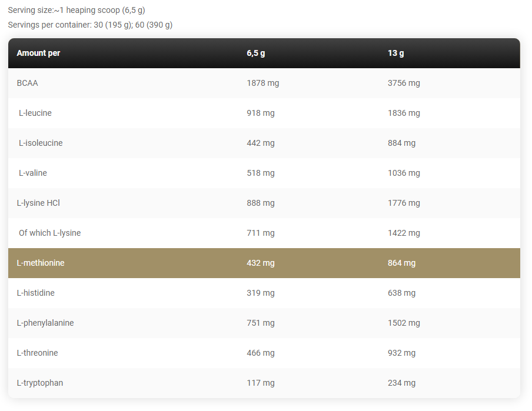The width and height of the screenshot is (532, 411).
Task: Click the 'Amount per' column header
Action: click(38, 53)
